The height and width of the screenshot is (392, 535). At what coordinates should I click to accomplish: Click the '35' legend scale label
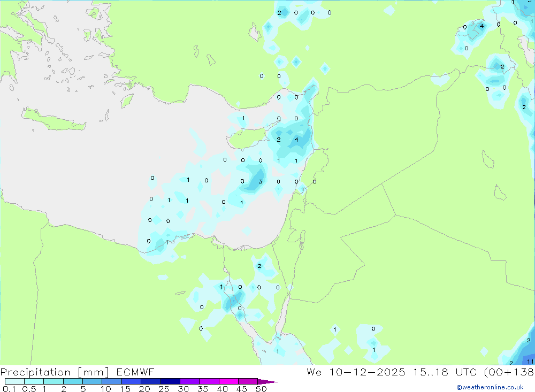click(x=203, y=389)
